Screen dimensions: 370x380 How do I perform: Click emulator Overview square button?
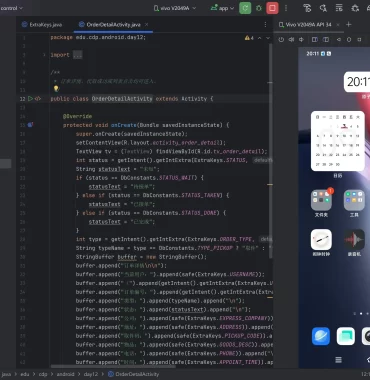pos(359,40)
